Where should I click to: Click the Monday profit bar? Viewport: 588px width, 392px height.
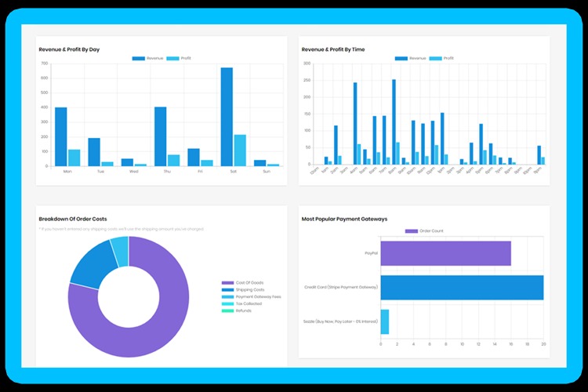coord(74,158)
